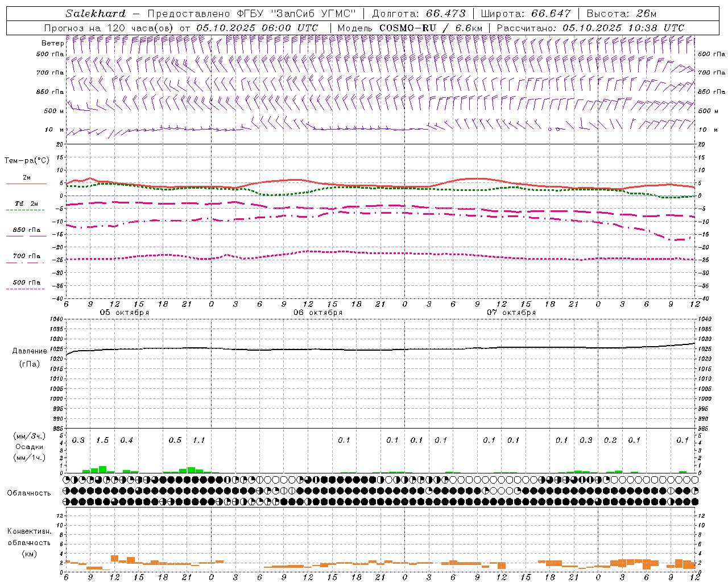728x582 pixels.
Task: Click the precipitation value '0.5'
Action: click(x=175, y=440)
